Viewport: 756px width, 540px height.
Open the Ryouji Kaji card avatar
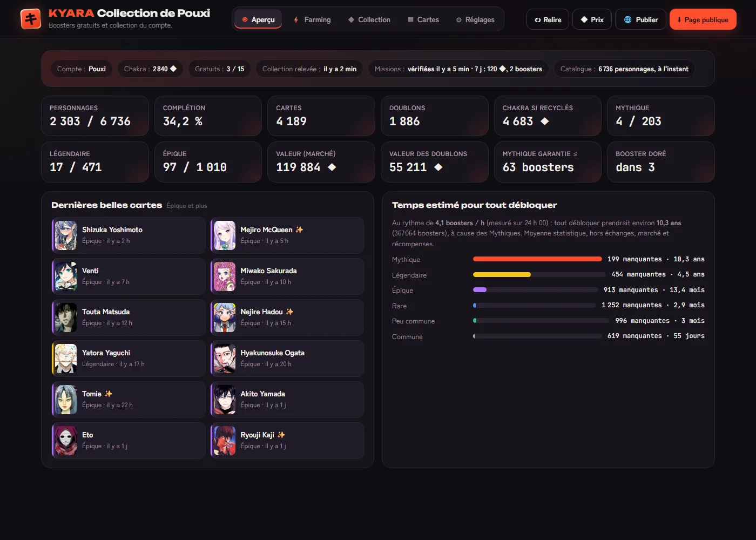[225, 441]
